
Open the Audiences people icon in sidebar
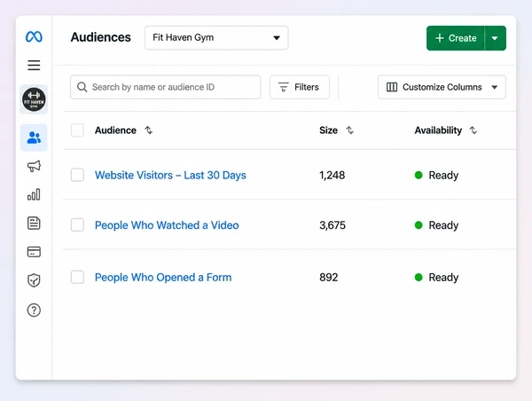[34, 138]
